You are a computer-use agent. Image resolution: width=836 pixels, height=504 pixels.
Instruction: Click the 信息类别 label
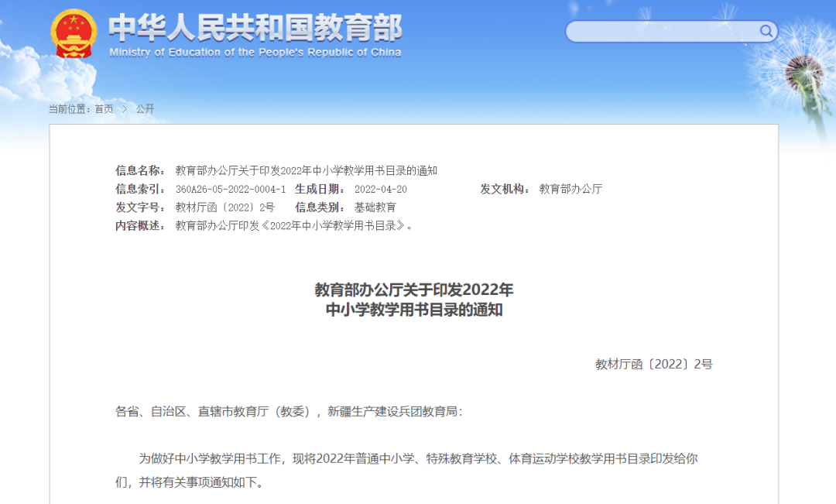(x=320, y=207)
